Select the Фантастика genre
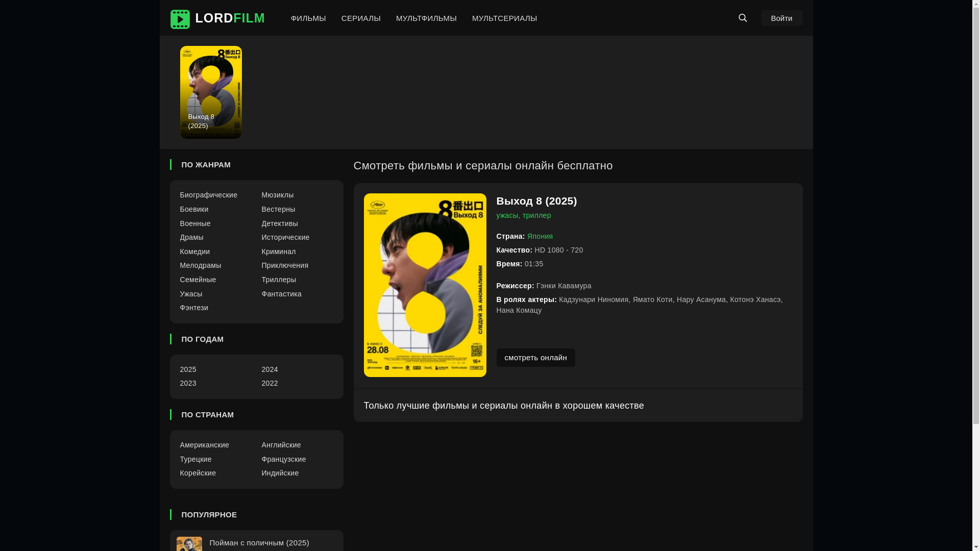 tap(281, 294)
